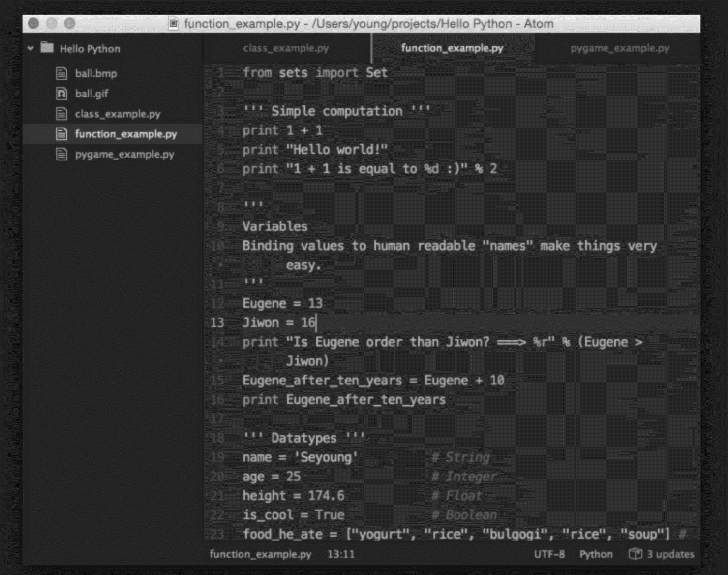The height and width of the screenshot is (575, 728).
Task: Select the Hello Python root folder label
Action: 90,49
